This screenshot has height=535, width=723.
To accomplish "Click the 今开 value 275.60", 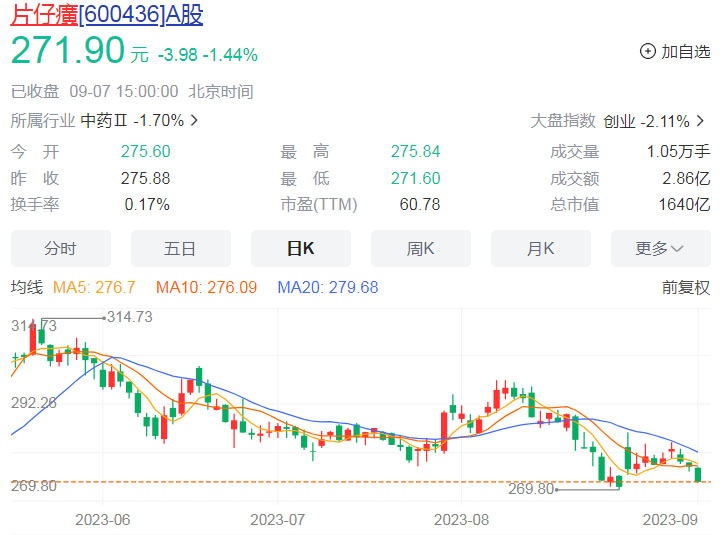I will (146, 151).
